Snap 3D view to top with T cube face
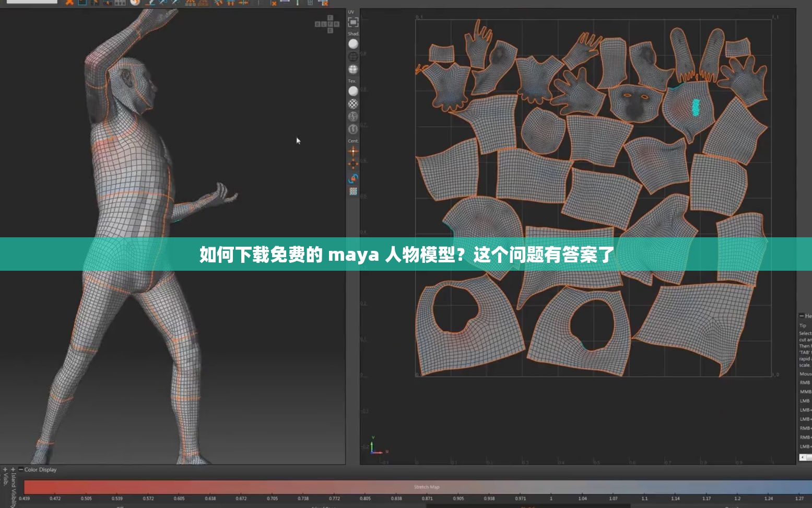The image size is (812, 508). (x=331, y=18)
